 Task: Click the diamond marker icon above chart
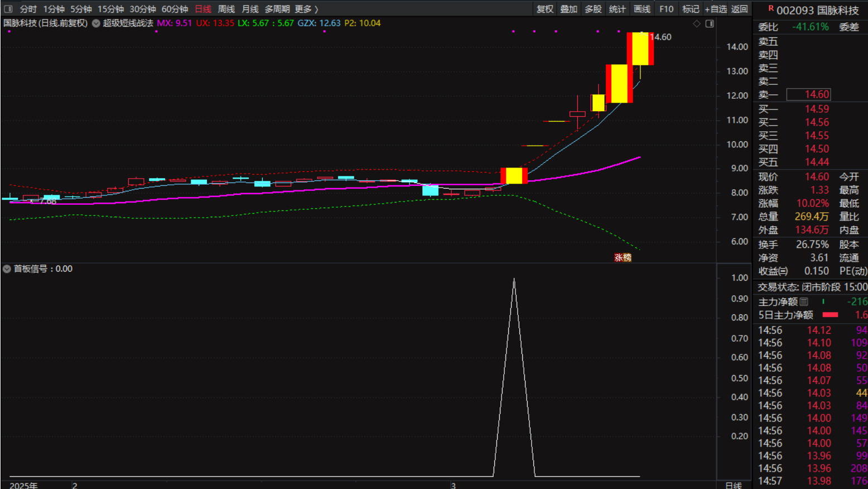click(x=696, y=23)
